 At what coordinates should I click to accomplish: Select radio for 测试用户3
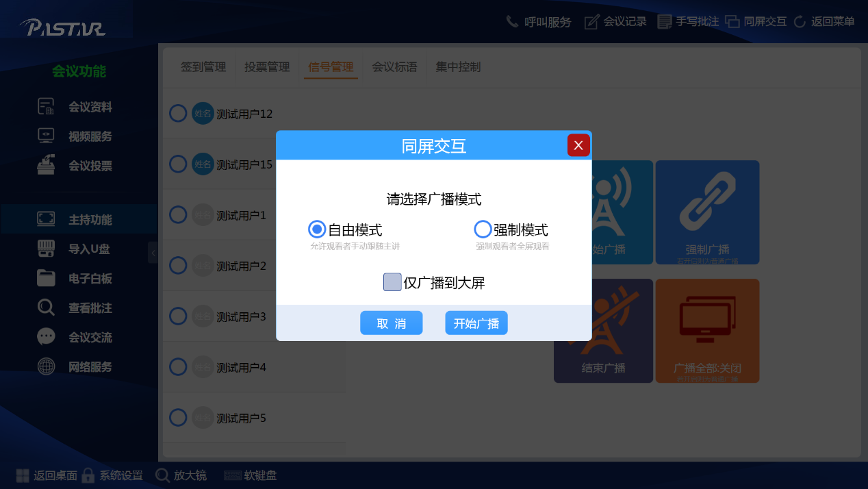pyautogui.click(x=178, y=316)
